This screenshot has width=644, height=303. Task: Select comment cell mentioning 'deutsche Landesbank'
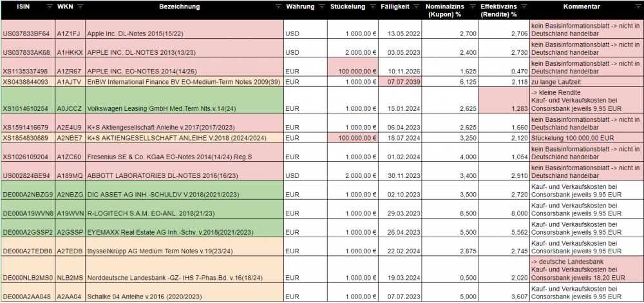coord(587,269)
